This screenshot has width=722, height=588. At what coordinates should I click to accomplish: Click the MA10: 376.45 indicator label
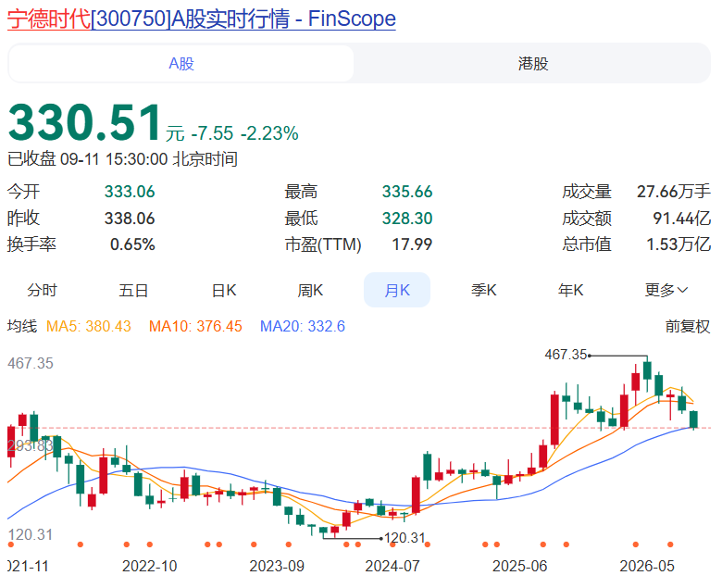[x=195, y=327]
